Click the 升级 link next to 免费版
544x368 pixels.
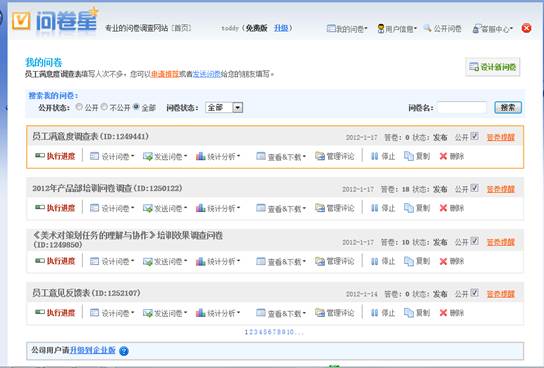[281, 28]
